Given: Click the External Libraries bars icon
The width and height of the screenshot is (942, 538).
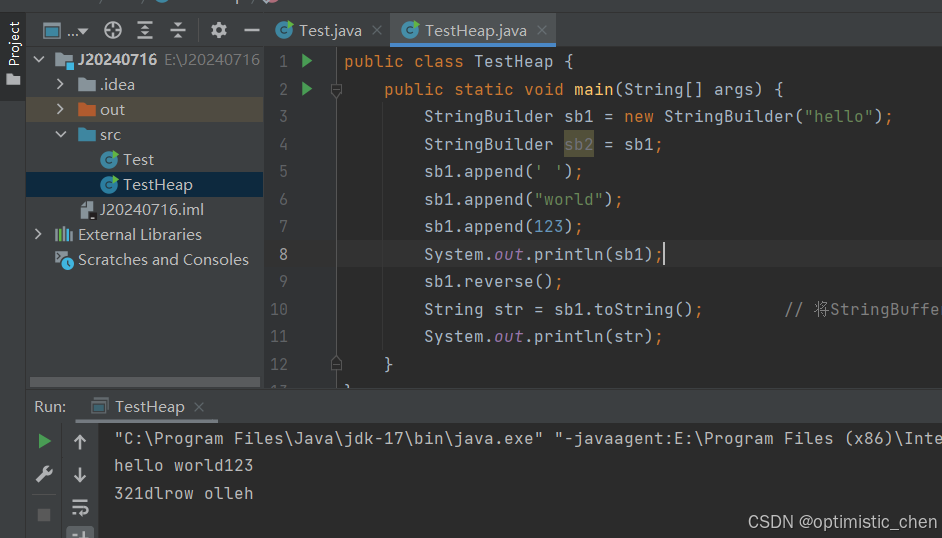Looking at the screenshot, I should [x=64, y=234].
